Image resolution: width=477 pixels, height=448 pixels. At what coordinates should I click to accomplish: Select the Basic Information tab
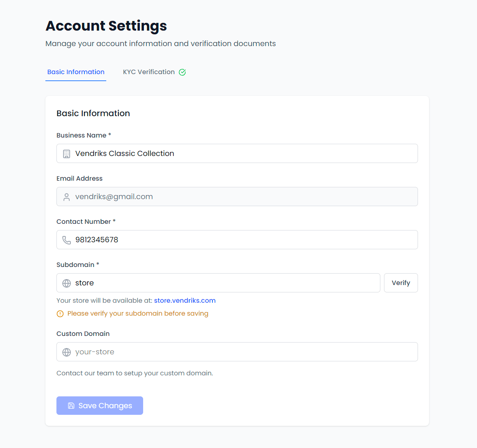click(76, 72)
